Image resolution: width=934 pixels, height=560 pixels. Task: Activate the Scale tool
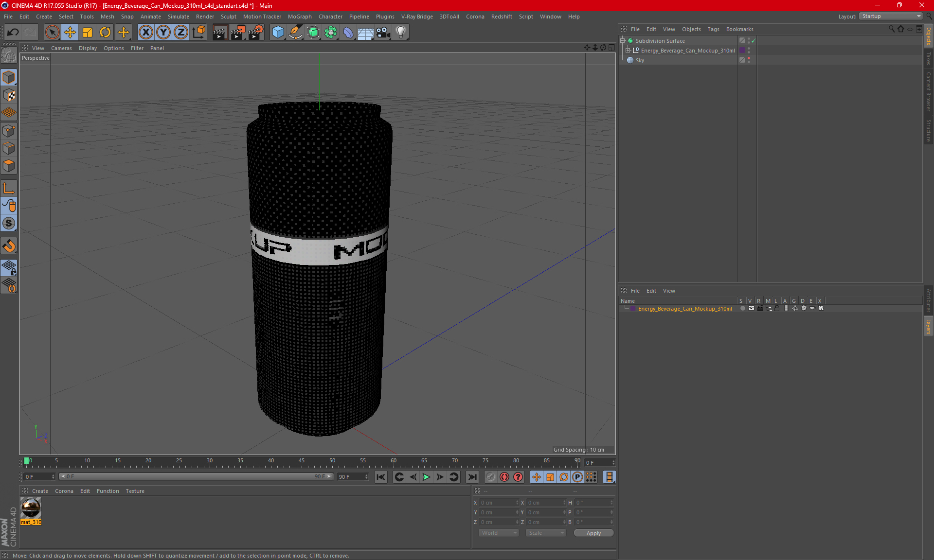pyautogui.click(x=88, y=33)
